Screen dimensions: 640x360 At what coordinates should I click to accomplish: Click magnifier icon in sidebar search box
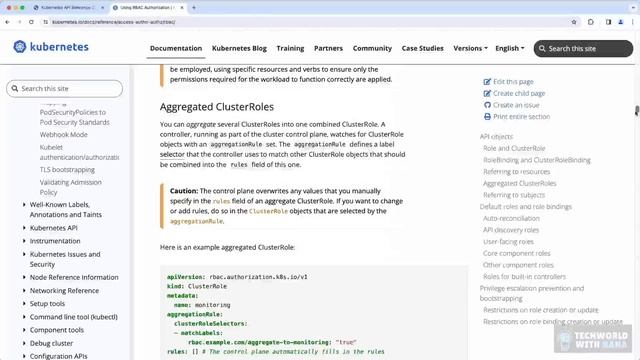[x=15, y=89]
